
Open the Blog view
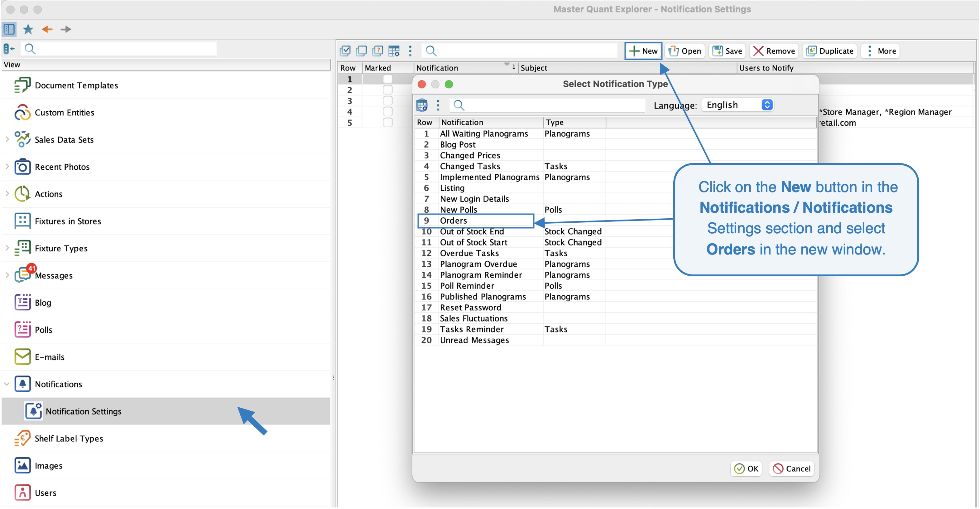pyautogui.click(x=166, y=303)
